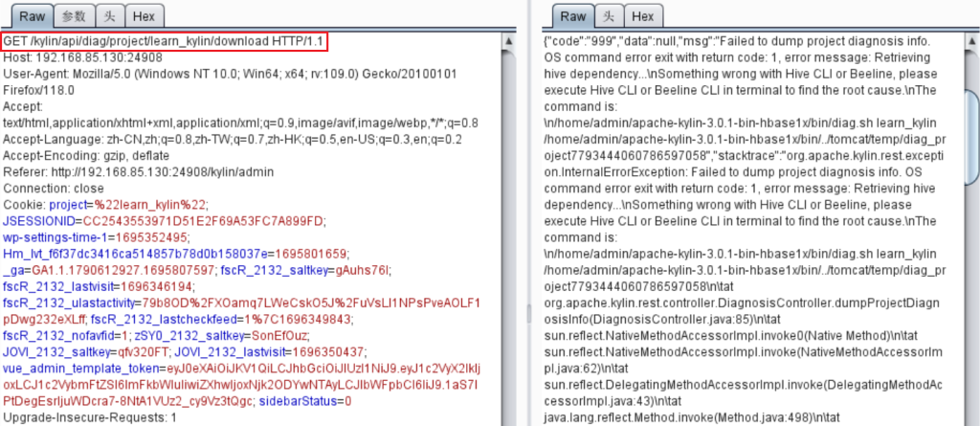Click the project=%22learn_kylin%22 cookie

128,205
